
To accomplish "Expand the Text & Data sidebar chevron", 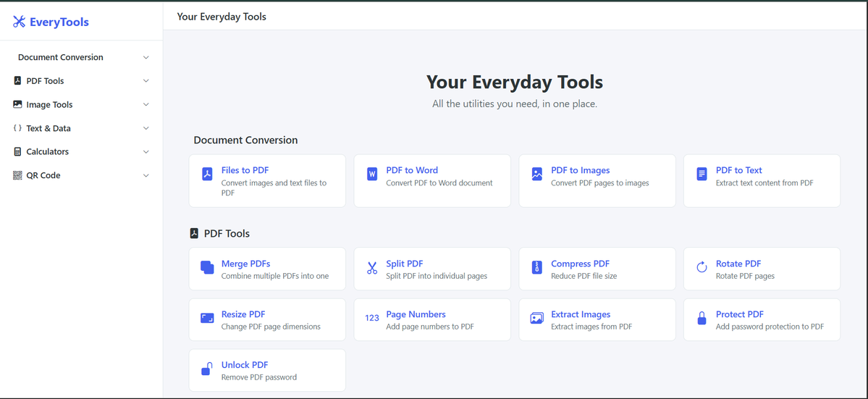I will (146, 128).
